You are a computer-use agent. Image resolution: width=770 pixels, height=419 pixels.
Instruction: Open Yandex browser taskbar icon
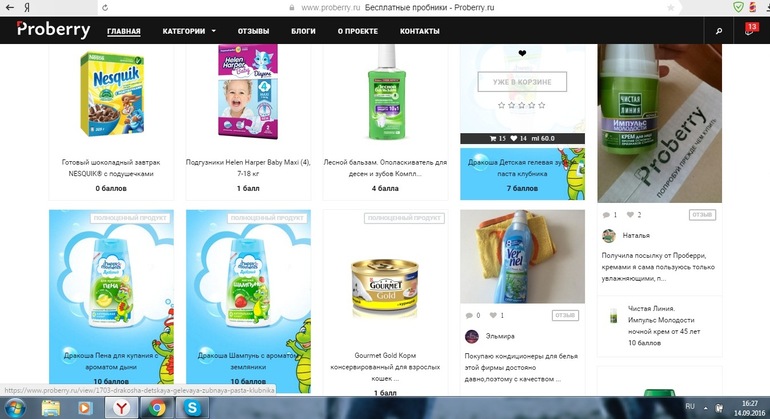coord(121,408)
